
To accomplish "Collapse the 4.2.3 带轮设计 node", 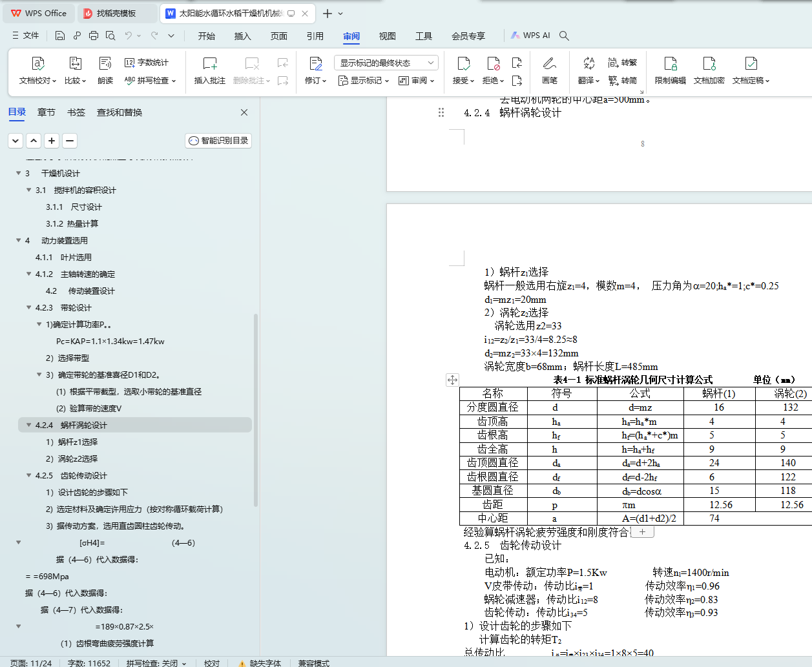I will click(29, 307).
